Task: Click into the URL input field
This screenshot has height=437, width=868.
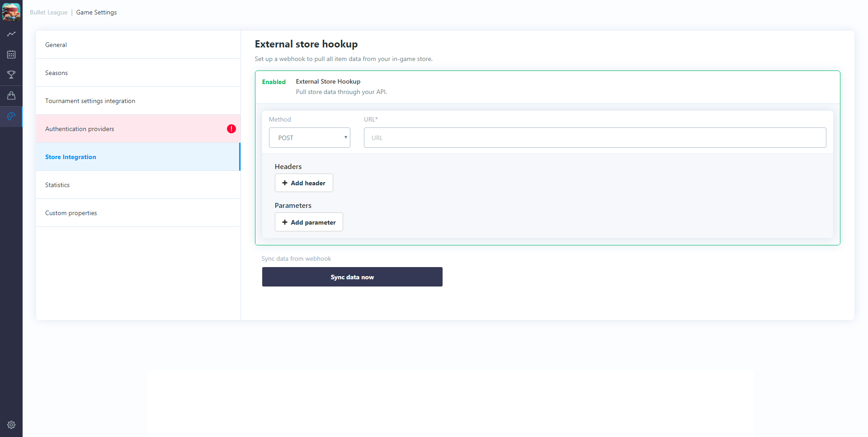Action: tap(594, 138)
